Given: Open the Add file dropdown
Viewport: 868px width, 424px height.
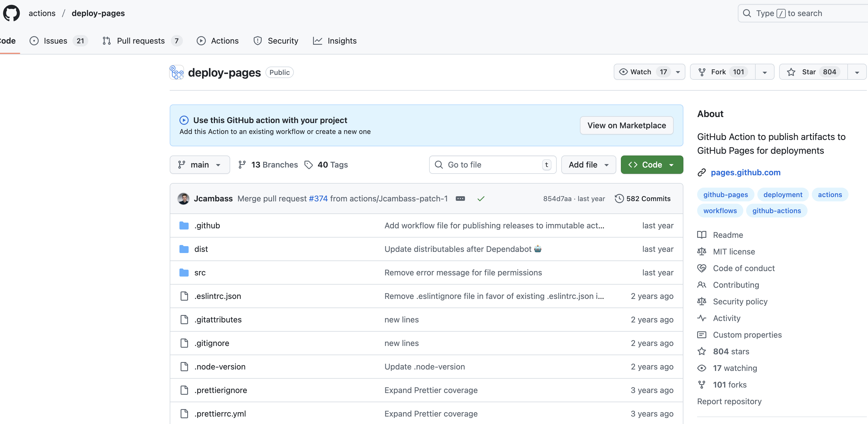Looking at the screenshot, I should coord(588,165).
